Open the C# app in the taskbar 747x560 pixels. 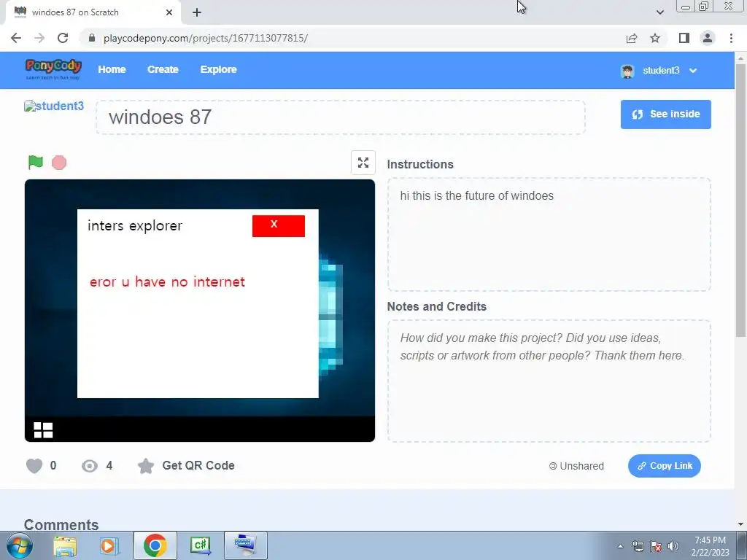(x=200, y=545)
